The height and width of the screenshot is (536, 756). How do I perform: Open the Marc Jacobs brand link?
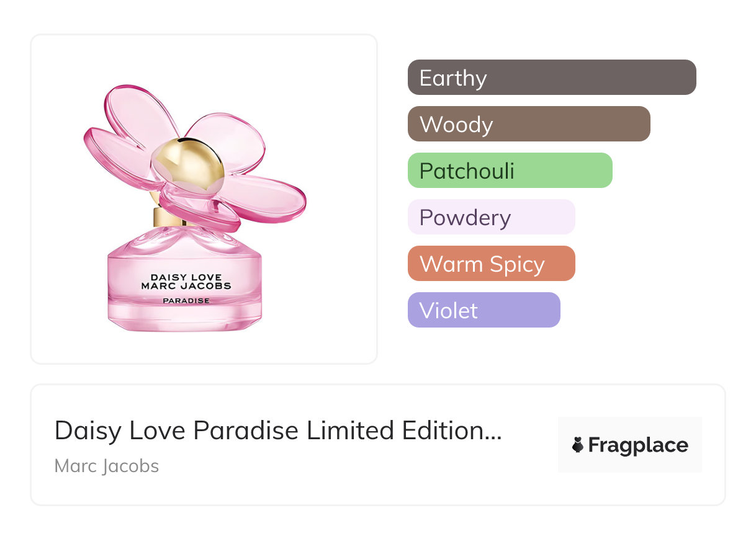coord(107,466)
